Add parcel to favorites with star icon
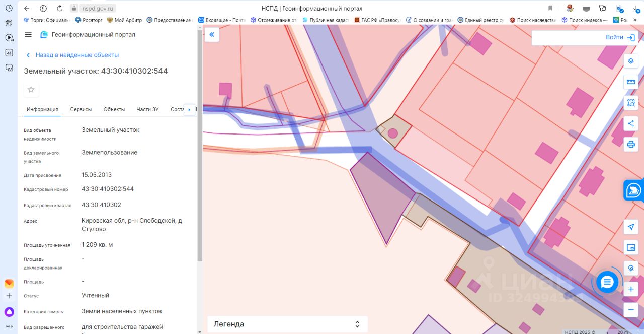Image resolution: width=644 pixels, height=334 pixels. coord(31,90)
